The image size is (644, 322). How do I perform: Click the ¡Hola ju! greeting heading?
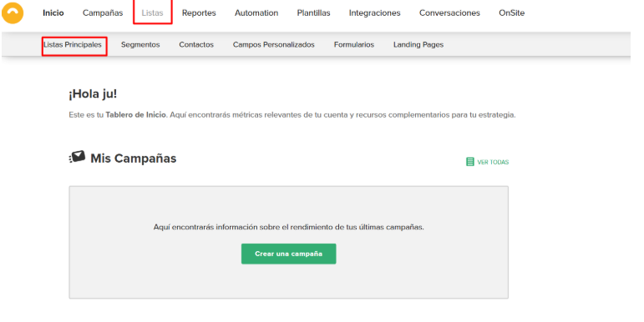coord(93,94)
